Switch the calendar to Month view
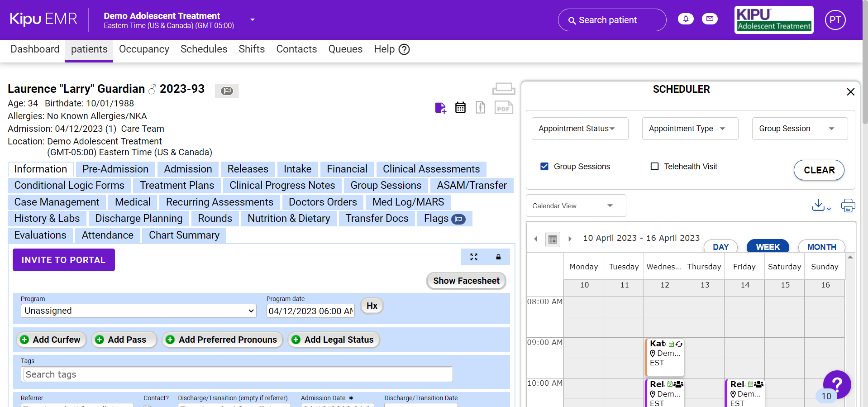 pyautogui.click(x=821, y=247)
